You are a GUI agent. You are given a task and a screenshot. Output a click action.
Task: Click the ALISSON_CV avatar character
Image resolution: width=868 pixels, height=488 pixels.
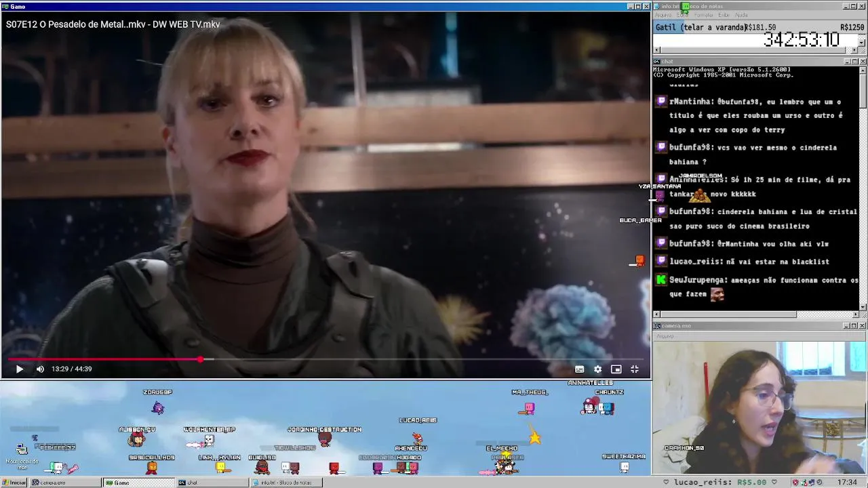click(137, 440)
